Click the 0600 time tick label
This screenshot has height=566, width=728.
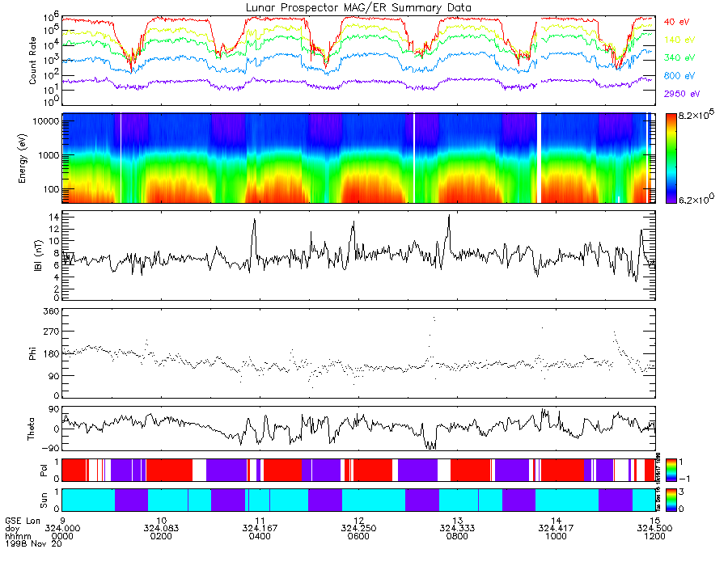pos(358,536)
